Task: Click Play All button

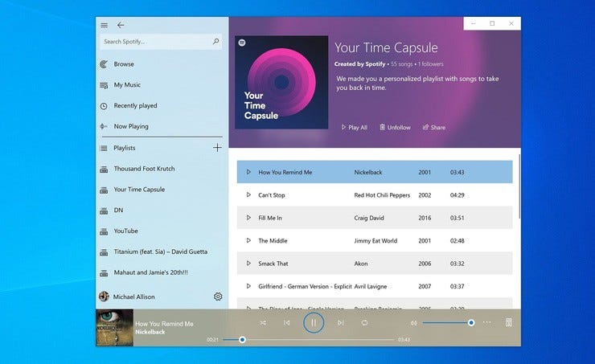Action: [354, 128]
